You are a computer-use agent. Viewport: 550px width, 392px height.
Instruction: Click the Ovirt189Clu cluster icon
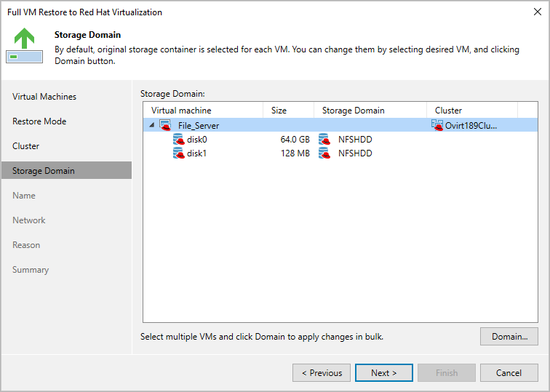click(x=437, y=125)
